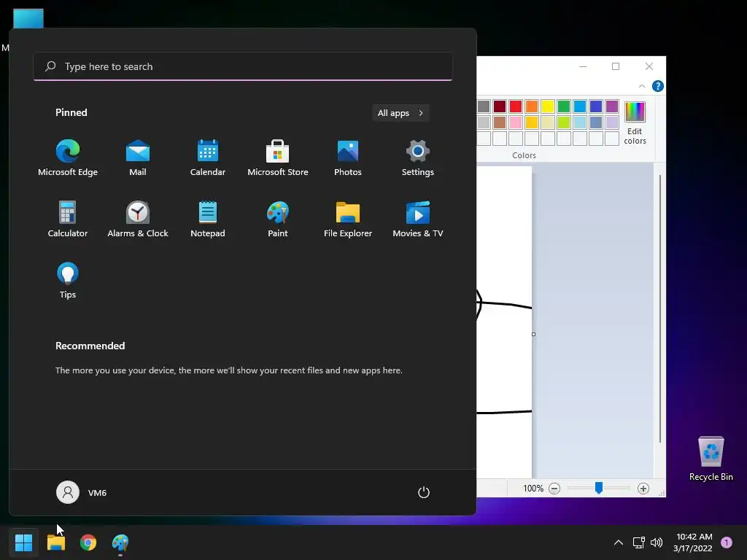Open the Tips app
747x560 pixels.
coord(68,281)
